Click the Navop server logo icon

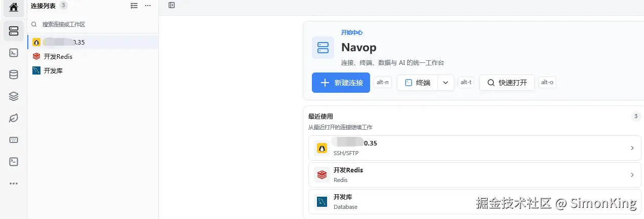(x=323, y=48)
